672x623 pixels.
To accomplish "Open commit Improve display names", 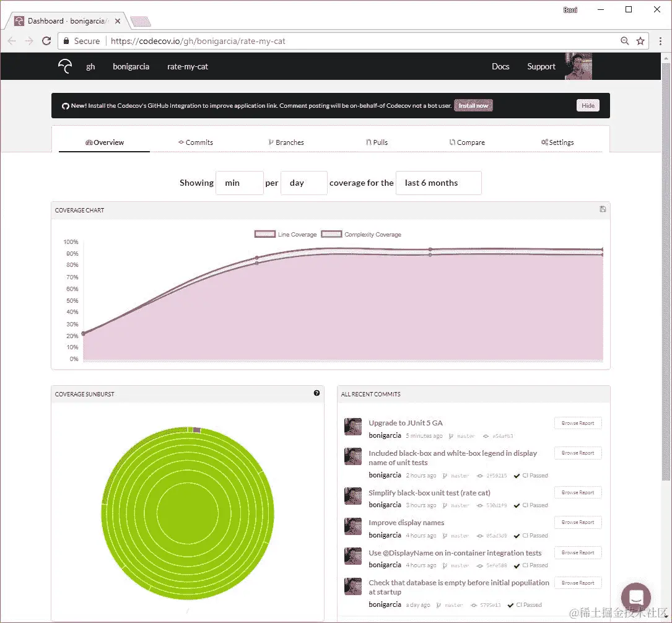I will point(406,523).
